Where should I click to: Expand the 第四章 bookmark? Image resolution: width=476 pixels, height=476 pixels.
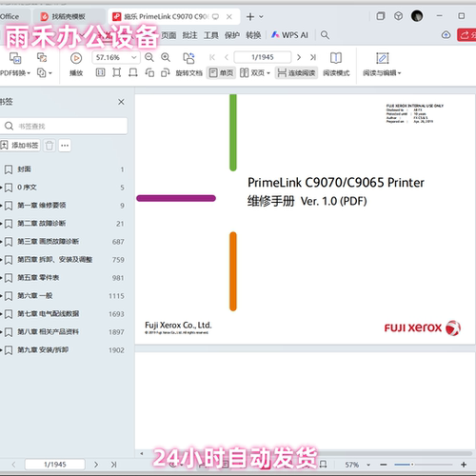1,260
